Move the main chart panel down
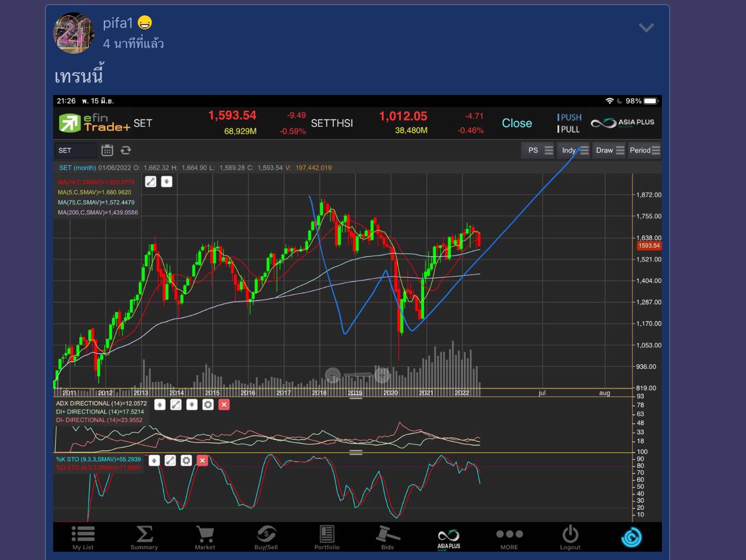 (x=167, y=182)
